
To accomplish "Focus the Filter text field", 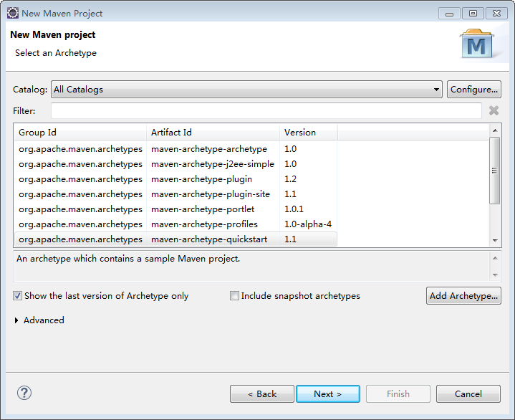I will click(x=266, y=111).
